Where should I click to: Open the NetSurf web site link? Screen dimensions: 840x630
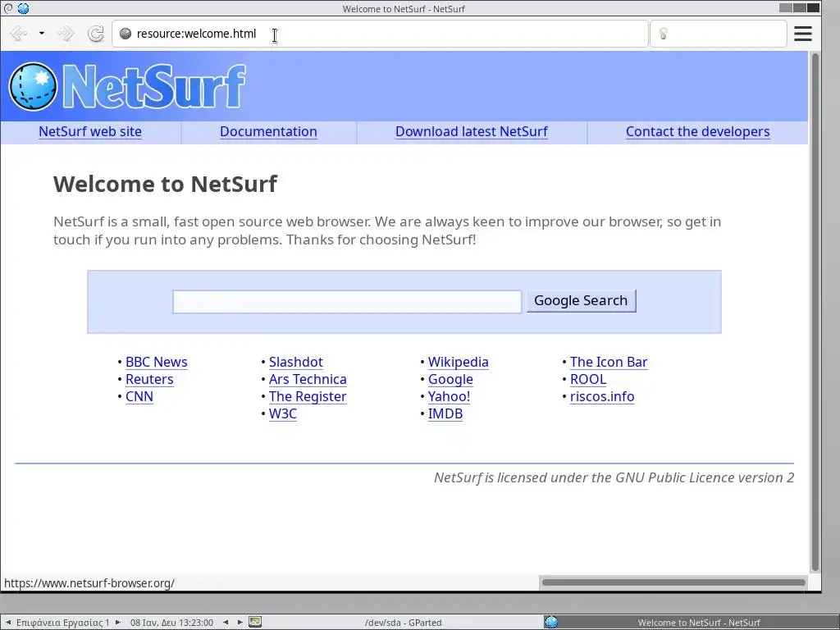pyautogui.click(x=90, y=132)
